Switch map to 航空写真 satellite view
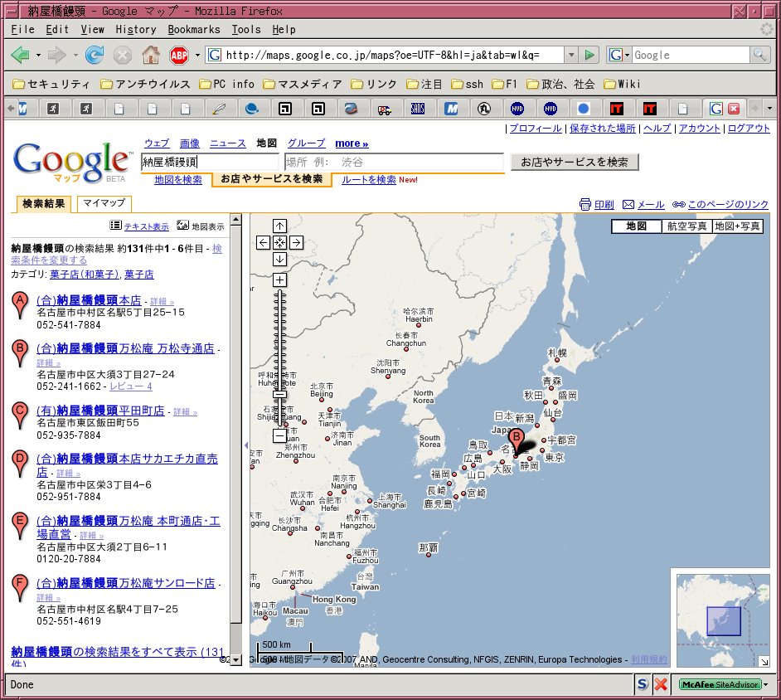The image size is (781, 700). click(x=686, y=226)
